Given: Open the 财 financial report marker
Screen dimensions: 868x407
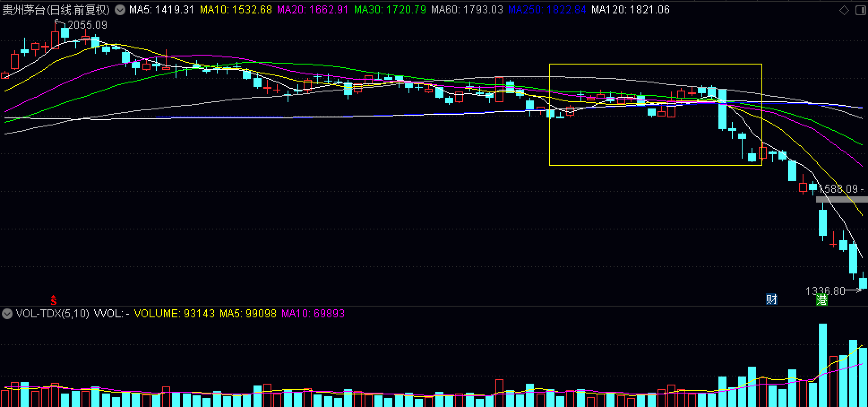Looking at the screenshot, I should tap(771, 299).
